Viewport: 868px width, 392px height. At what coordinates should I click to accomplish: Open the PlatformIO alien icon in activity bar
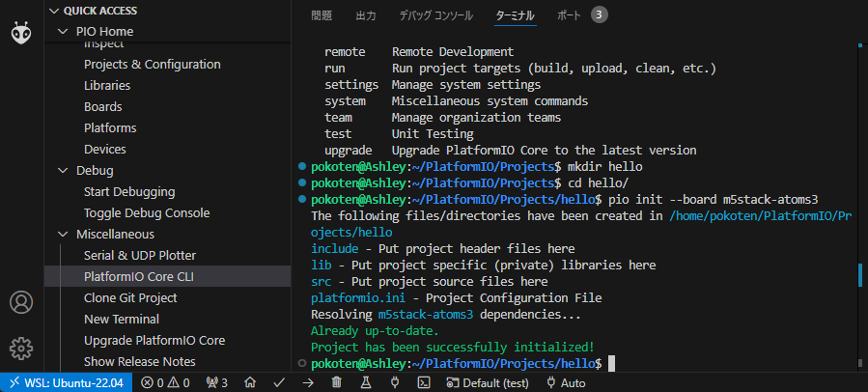(21, 33)
